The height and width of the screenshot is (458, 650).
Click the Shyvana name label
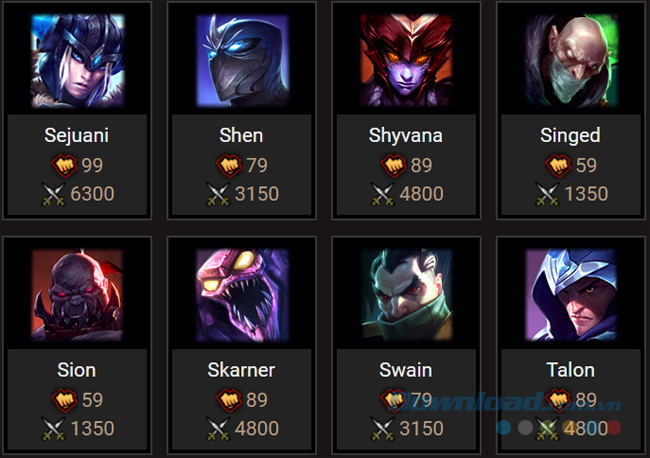pyautogui.click(x=406, y=136)
